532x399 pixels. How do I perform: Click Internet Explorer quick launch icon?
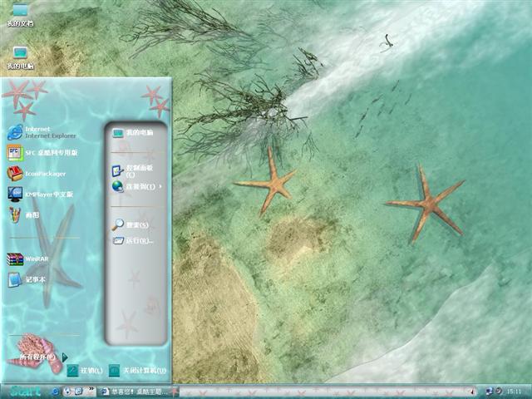pyautogui.click(x=56, y=392)
